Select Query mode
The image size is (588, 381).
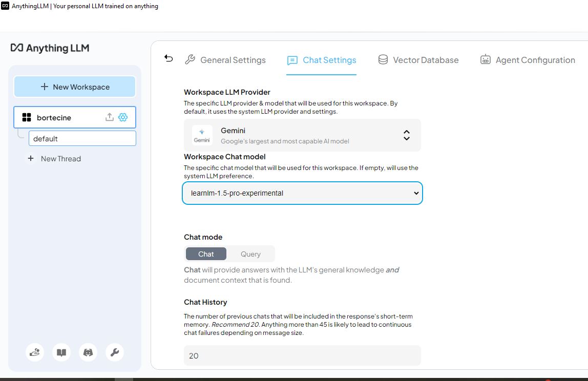pyautogui.click(x=250, y=254)
